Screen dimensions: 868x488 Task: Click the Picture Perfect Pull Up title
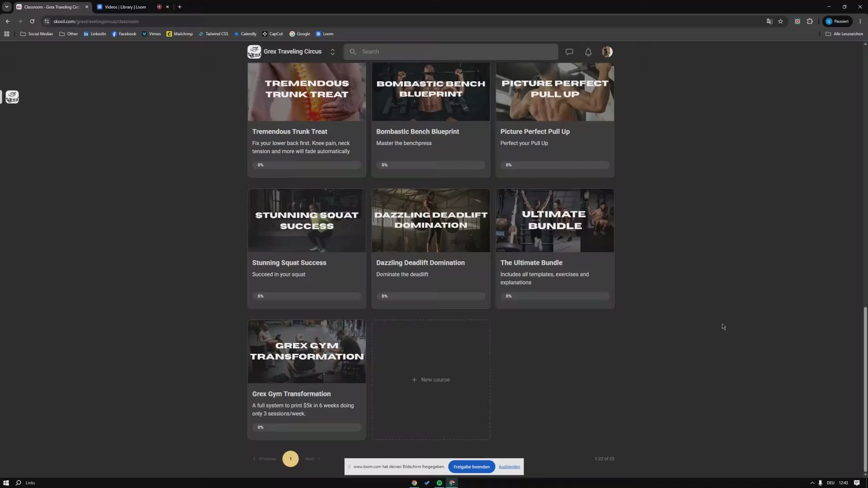535,131
